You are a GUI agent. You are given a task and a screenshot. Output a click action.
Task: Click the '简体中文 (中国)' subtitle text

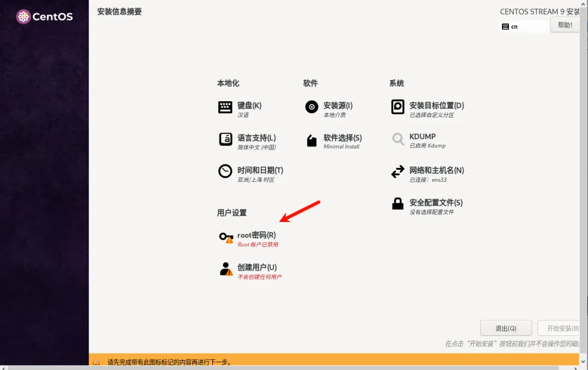coord(256,147)
